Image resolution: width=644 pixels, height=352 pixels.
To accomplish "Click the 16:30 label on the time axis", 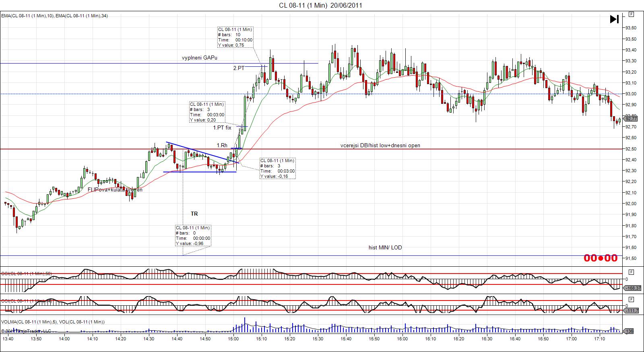I will tap(487, 339).
